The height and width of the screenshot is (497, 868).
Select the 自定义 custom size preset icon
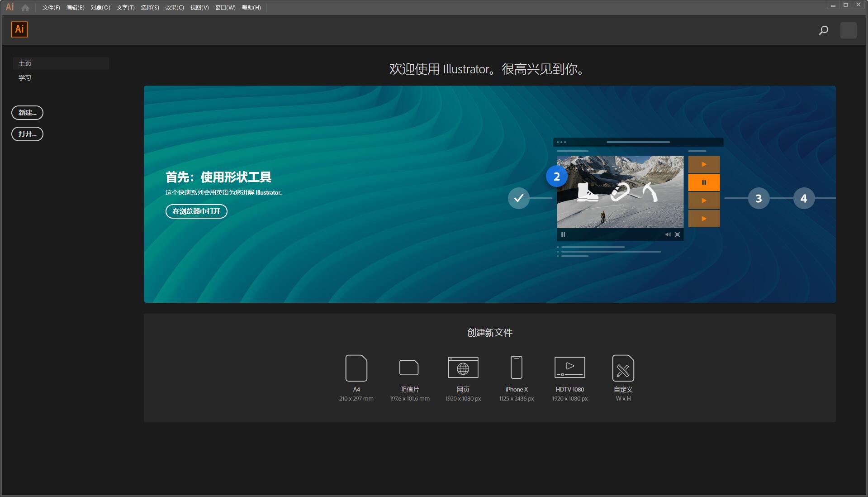click(x=623, y=368)
